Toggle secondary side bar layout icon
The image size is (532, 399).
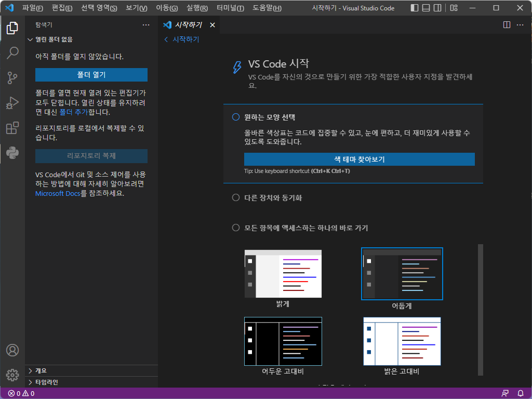437,8
